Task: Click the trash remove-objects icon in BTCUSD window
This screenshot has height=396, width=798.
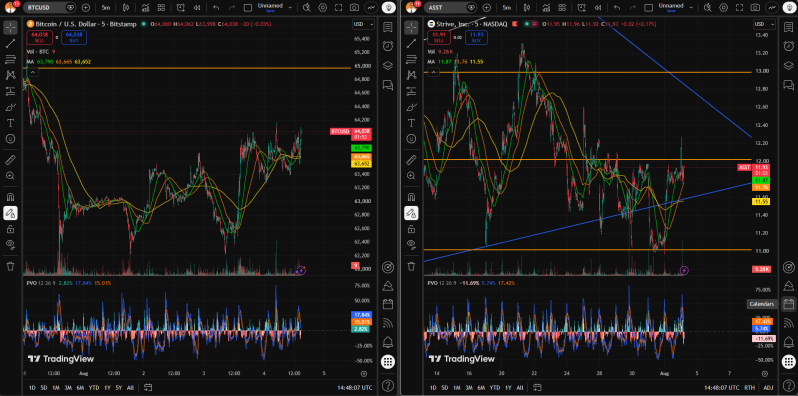Action: coord(10,266)
